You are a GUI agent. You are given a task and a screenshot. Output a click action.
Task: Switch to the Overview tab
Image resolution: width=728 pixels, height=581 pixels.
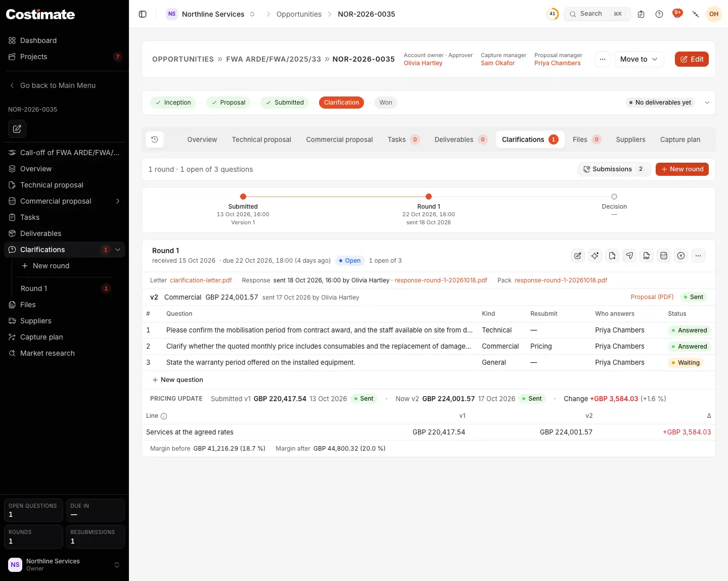(x=202, y=139)
